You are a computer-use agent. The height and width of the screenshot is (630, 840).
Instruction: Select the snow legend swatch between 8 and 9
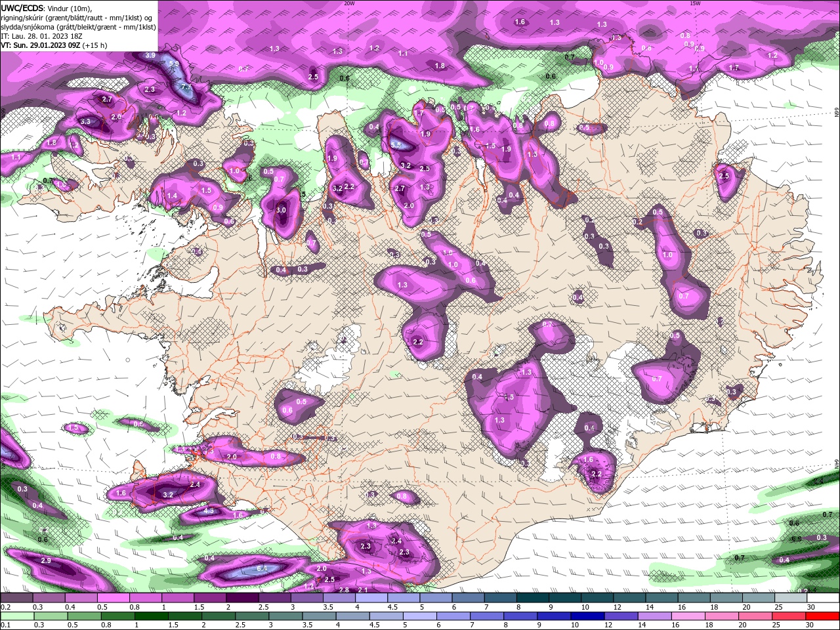tap(532, 598)
